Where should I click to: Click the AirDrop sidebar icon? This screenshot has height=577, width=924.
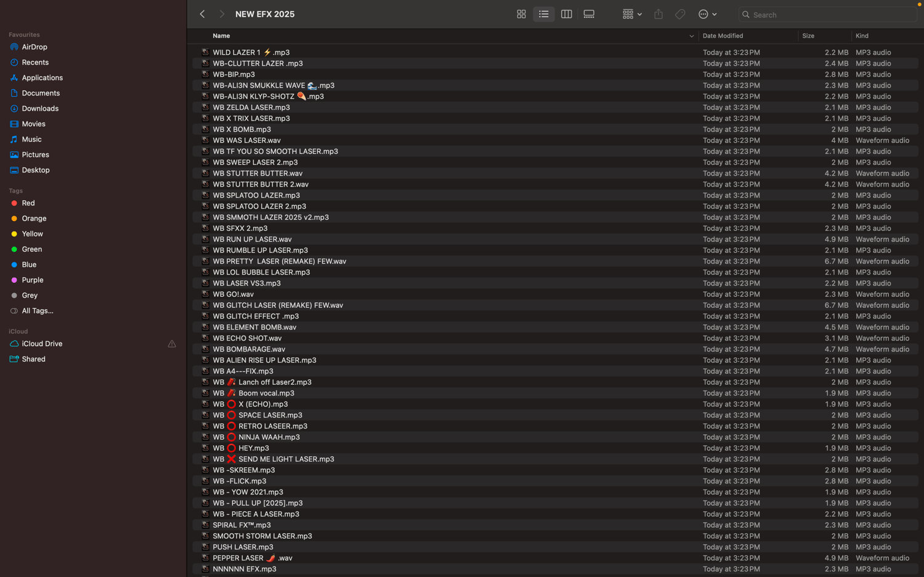(x=14, y=47)
